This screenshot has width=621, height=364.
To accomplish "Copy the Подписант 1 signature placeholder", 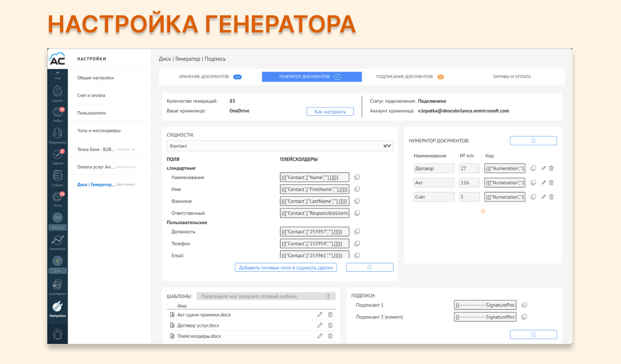I will point(524,305).
